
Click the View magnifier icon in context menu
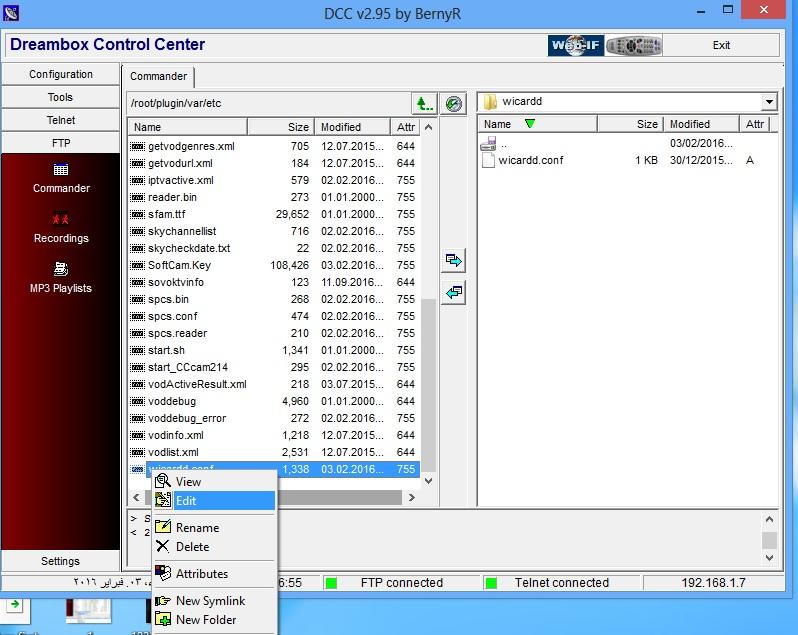click(163, 481)
